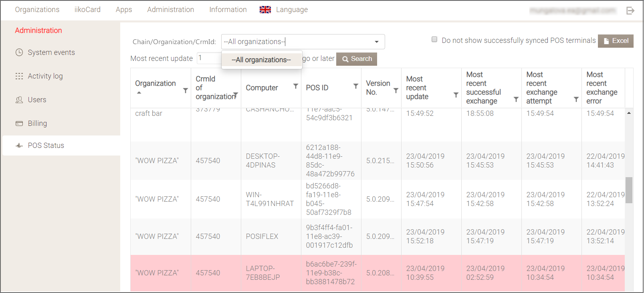Screen dimensions: 644x293
Task: Click the table vertical scrollbar thumb
Action: coord(629,190)
